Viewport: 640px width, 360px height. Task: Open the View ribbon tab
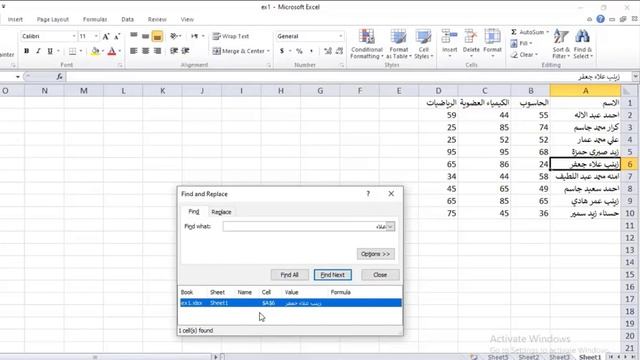click(x=187, y=19)
